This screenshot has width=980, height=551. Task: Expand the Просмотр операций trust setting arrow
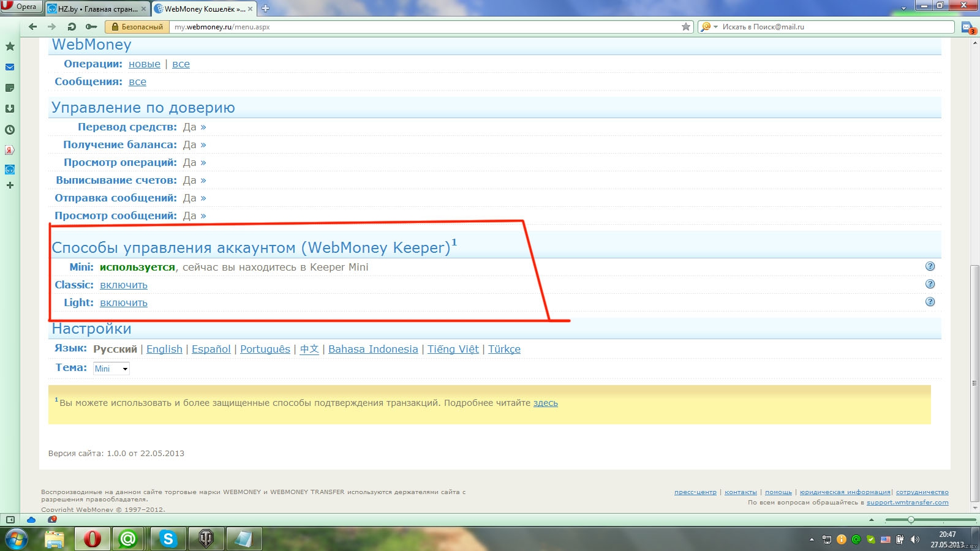click(x=203, y=162)
